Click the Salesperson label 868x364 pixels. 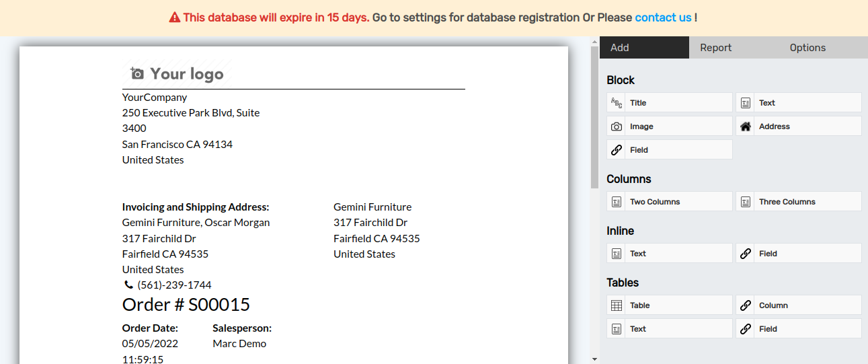242,328
